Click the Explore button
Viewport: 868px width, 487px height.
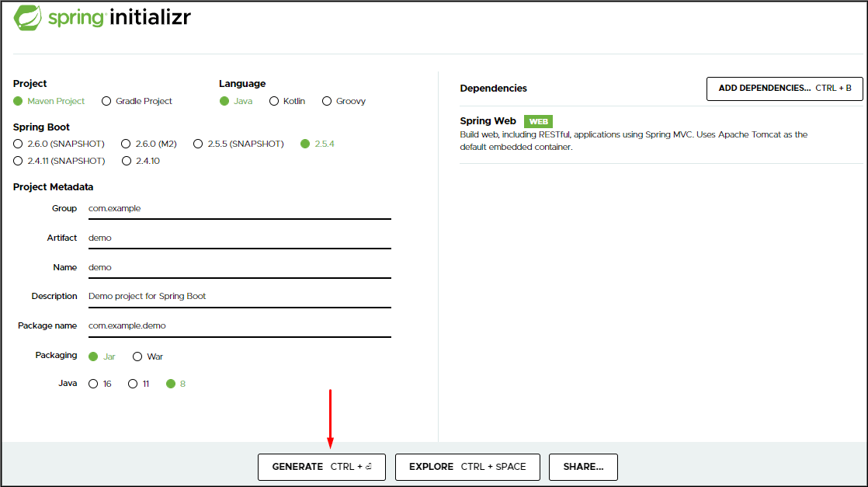(x=467, y=467)
